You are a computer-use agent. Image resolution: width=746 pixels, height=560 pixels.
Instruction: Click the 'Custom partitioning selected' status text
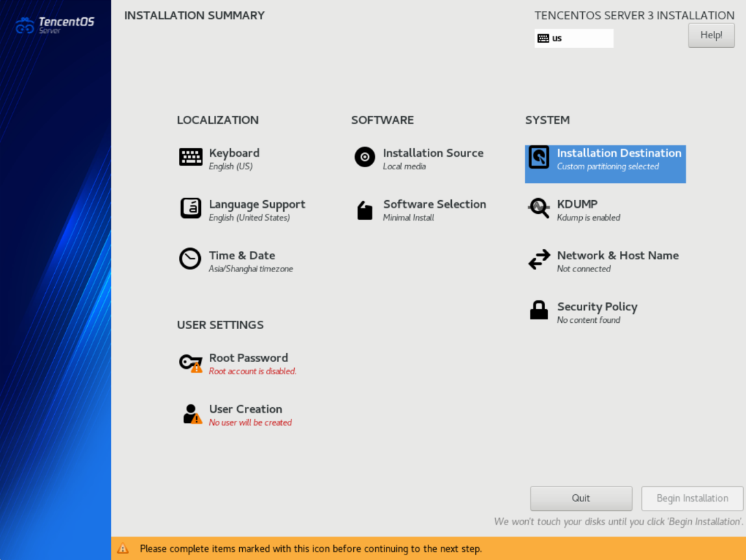click(x=607, y=167)
